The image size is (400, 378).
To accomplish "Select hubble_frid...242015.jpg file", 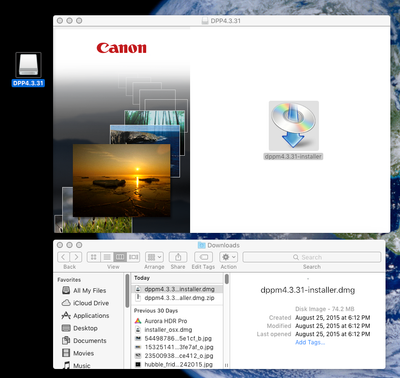I will 178,364.
